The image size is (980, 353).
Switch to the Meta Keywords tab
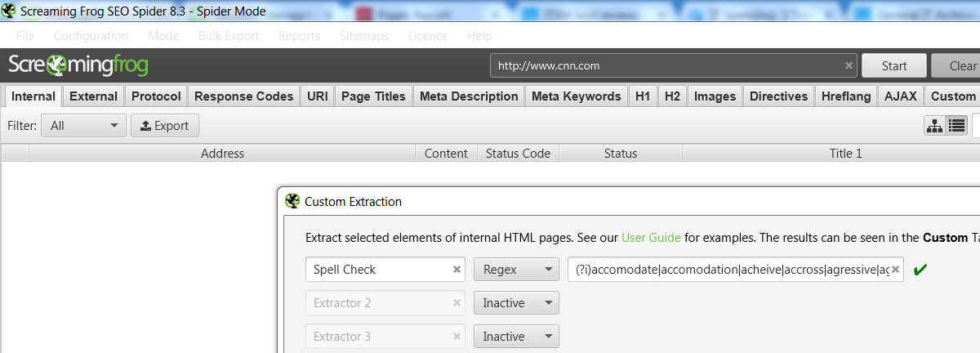[x=576, y=96]
